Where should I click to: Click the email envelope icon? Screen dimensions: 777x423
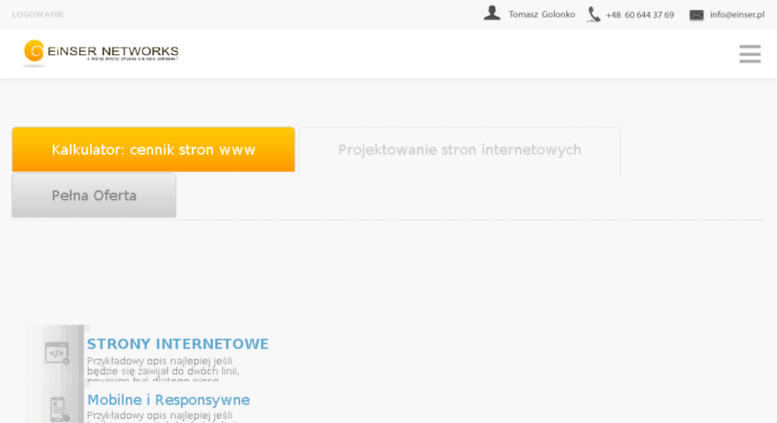[x=696, y=15]
